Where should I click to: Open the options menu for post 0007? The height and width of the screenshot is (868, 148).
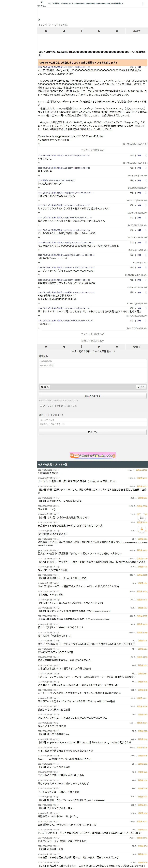[x=146, y=218]
